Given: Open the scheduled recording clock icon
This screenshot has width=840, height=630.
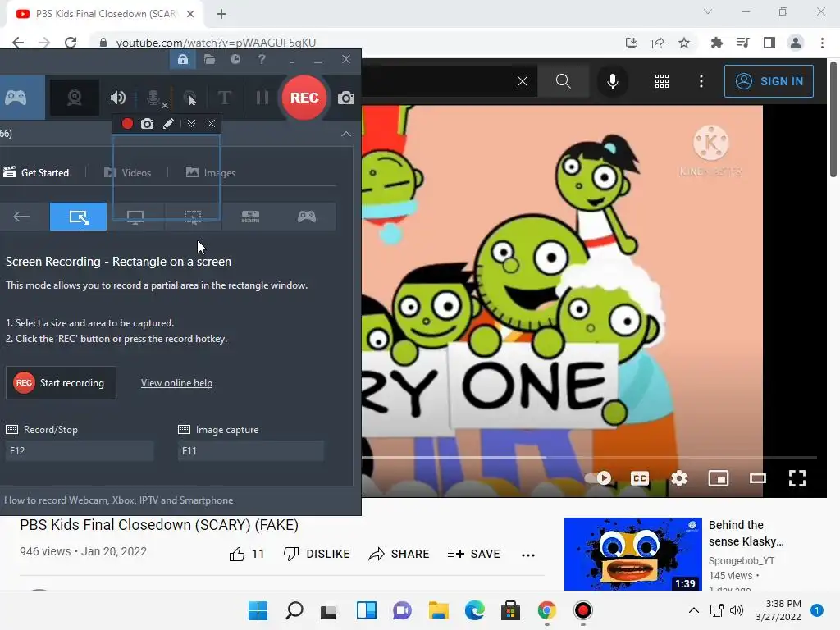Looking at the screenshot, I should (x=235, y=59).
